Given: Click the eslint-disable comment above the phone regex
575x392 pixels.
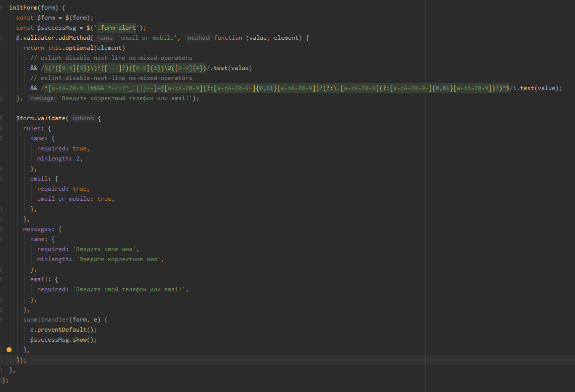Looking at the screenshot, I should pyautogui.click(x=111, y=58).
